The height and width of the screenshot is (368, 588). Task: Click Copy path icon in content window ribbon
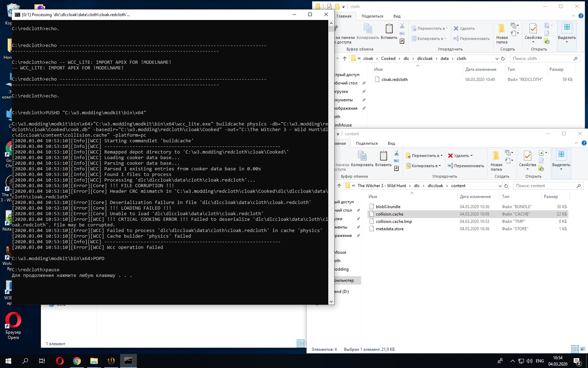[397, 161]
